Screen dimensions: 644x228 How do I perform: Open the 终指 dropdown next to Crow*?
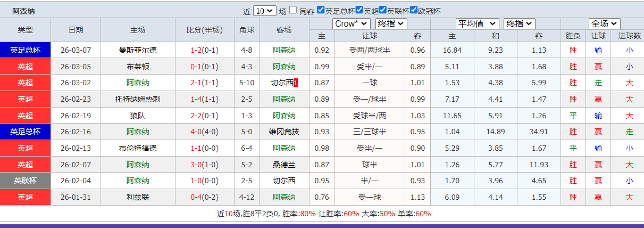391,23
